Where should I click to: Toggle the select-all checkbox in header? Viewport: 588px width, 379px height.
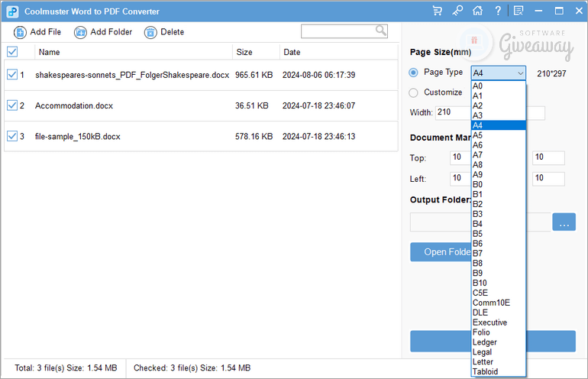coord(12,51)
